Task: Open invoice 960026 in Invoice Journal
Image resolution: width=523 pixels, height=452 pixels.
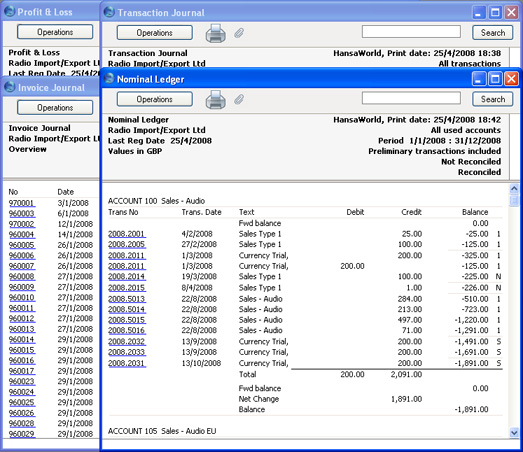Action: click(x=22, y=413)
